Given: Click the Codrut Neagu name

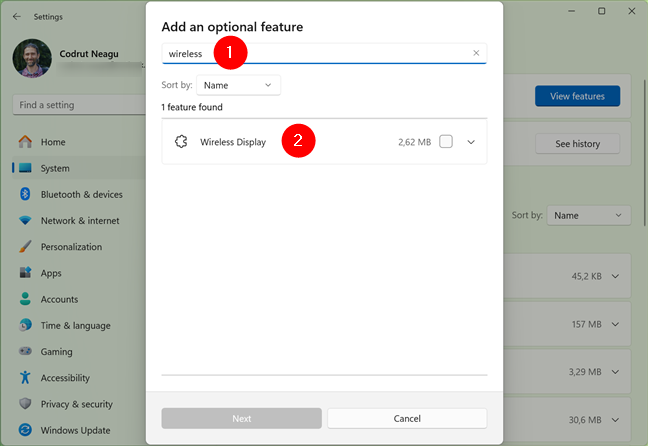Looking at the screenshot, I should click(x=89, y=54).
